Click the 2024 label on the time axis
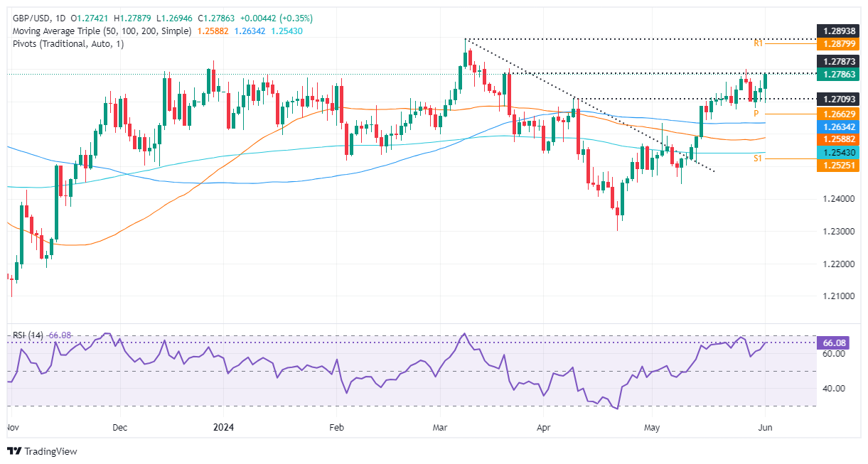 (224, 428)
